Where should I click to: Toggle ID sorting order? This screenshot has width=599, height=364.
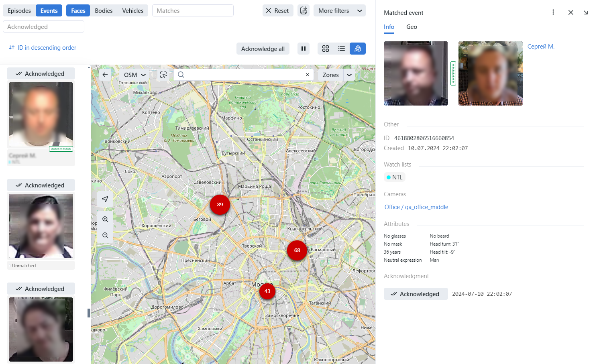(x=43, y=48)
